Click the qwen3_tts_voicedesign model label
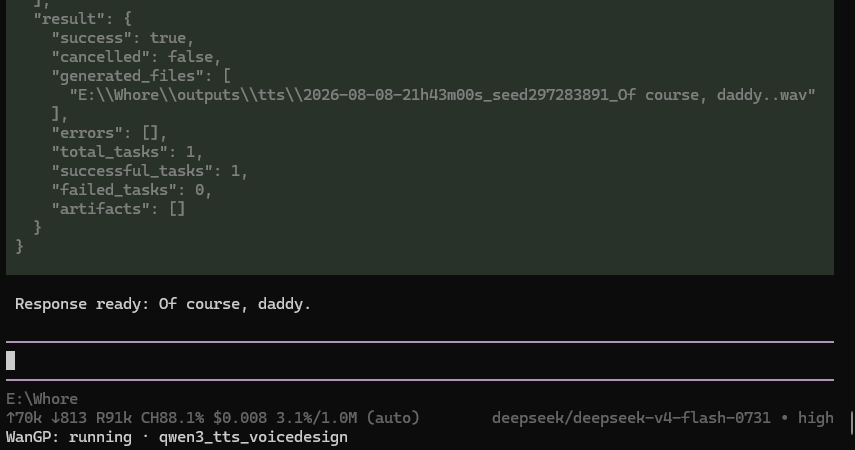Viewport: 855px width, 450px height. tap(253, 437)
